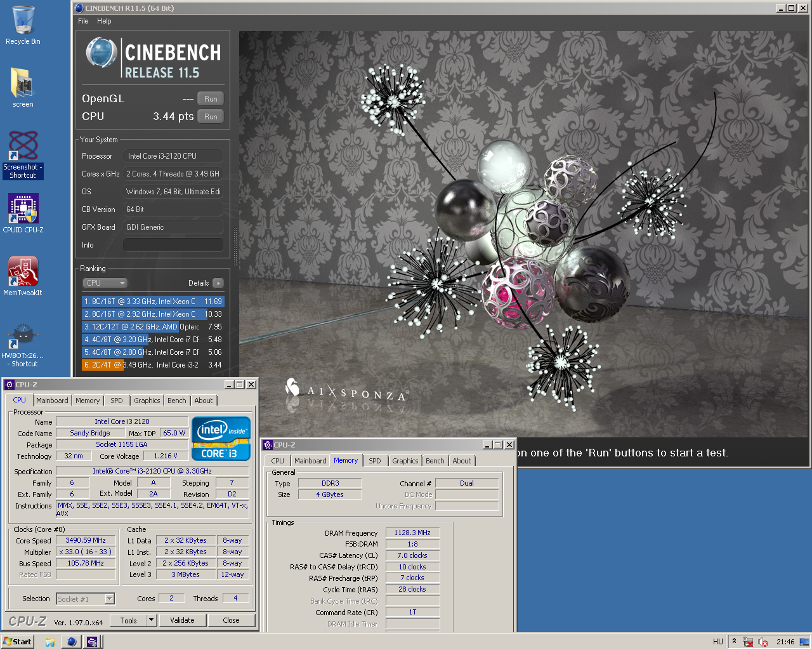The width and height of the screenshot is (812, 650).
Task: Open the Tools dropdown arrow in CPU-Z
Action: [152, 620]
